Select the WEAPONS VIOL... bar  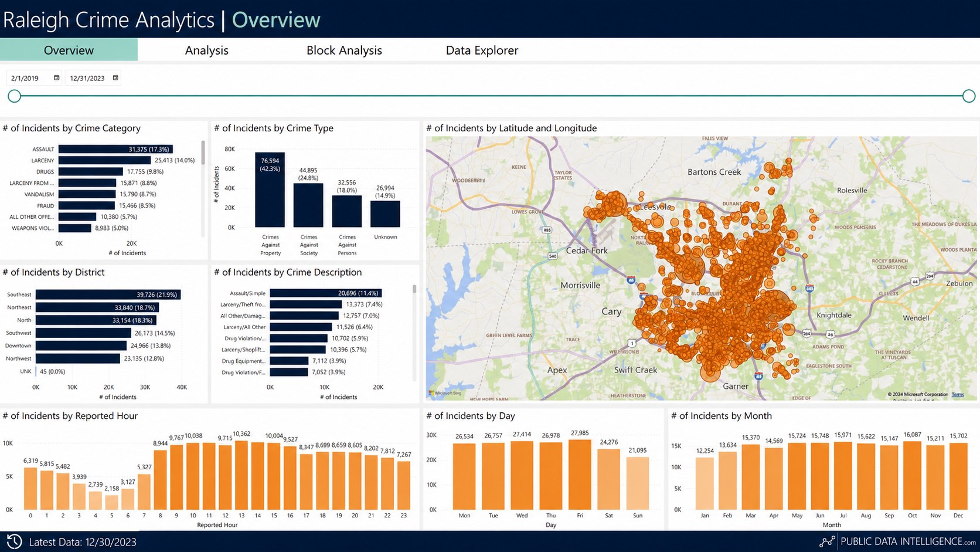[x=74, y=228]
